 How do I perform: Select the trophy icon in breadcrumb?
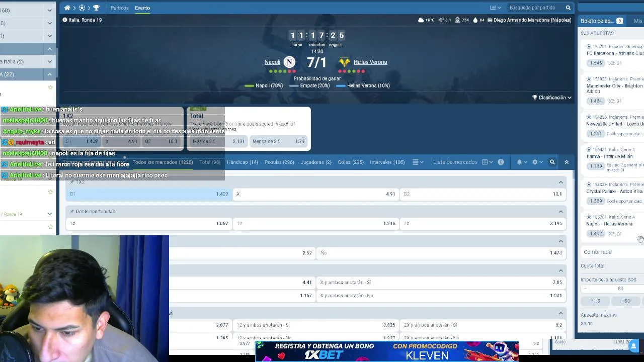[96, 8]
